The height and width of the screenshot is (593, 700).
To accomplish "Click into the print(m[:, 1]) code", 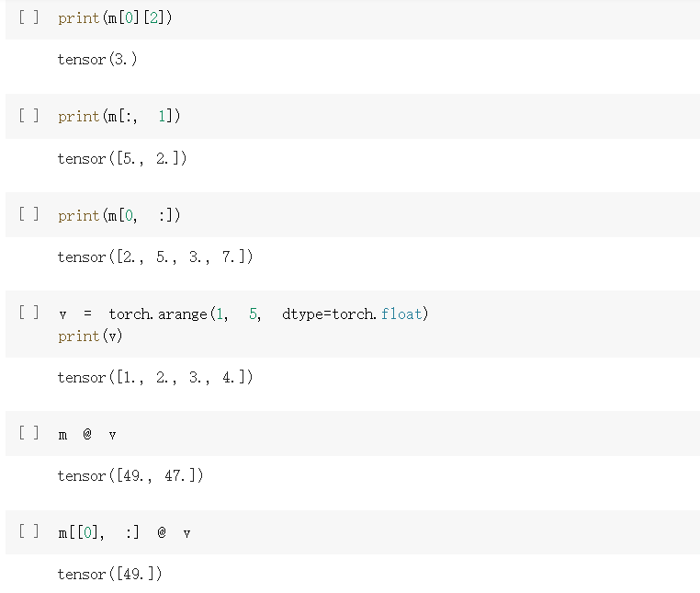I will click(119, 117).
